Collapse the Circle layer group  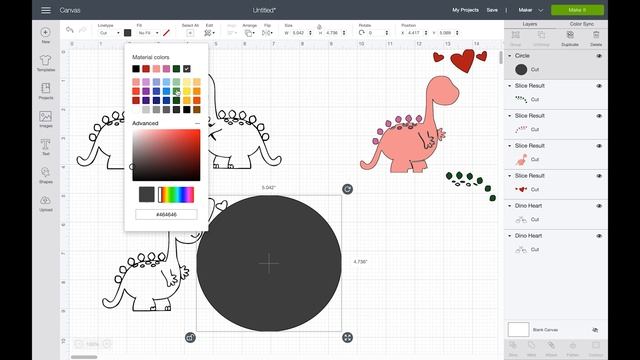[509, 56]
